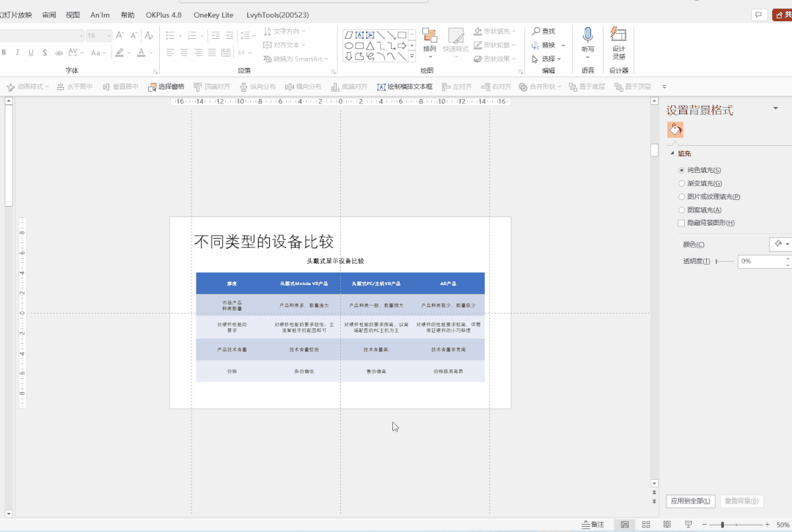Click the 替换 replace icon

tap(535, 45)
